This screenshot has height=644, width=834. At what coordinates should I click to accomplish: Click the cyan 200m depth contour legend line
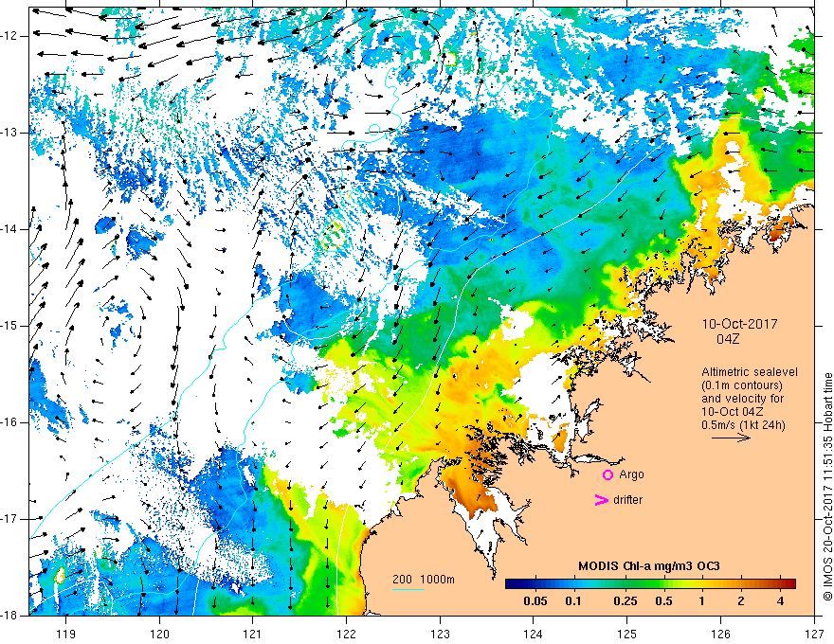pos(408,589)
